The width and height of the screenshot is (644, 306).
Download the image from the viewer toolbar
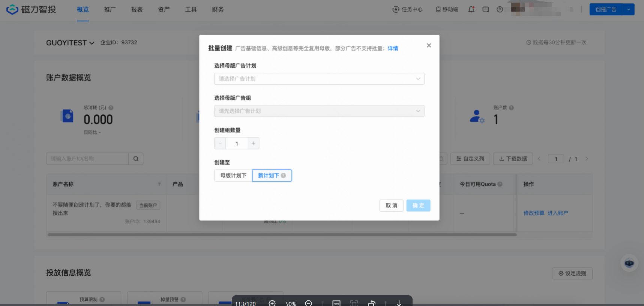(x=399, y=303)
